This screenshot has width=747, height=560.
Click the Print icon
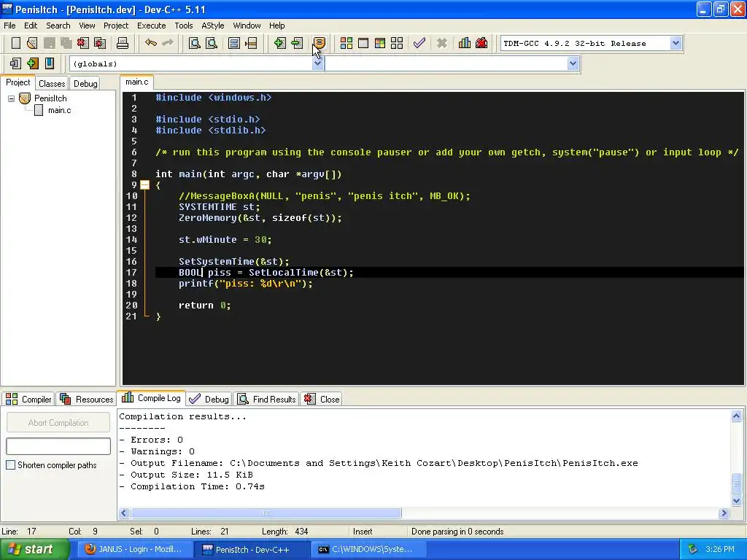click(123, 43)
